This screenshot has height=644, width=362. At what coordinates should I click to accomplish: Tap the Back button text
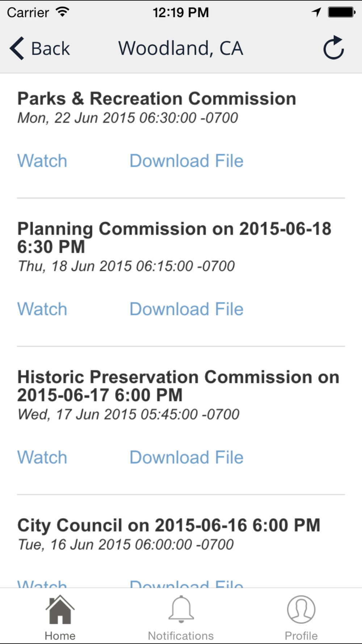(x=50, y=49)
